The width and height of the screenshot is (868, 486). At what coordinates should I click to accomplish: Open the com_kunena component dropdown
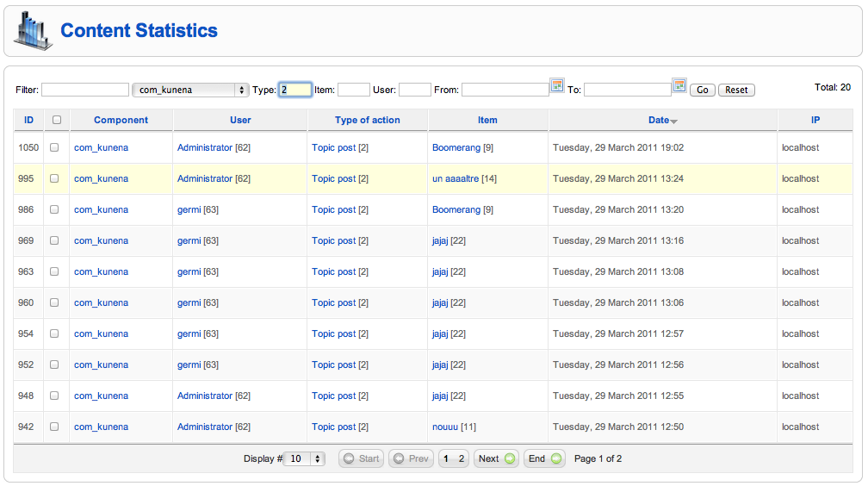190,90
